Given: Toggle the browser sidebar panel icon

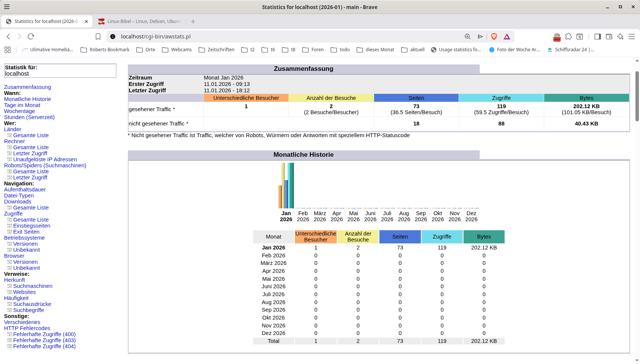Looking at the screenshot, I should pyautogui.click(x=597, y=37).
